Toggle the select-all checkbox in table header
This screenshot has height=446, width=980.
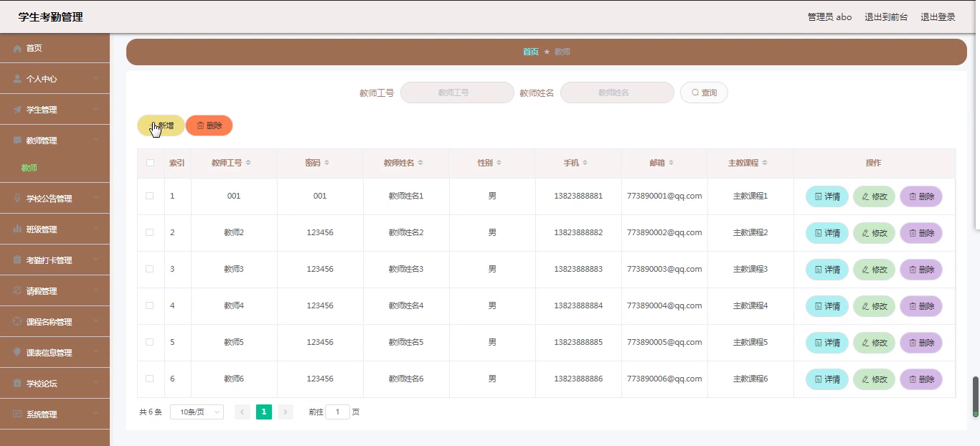[150, 163]
